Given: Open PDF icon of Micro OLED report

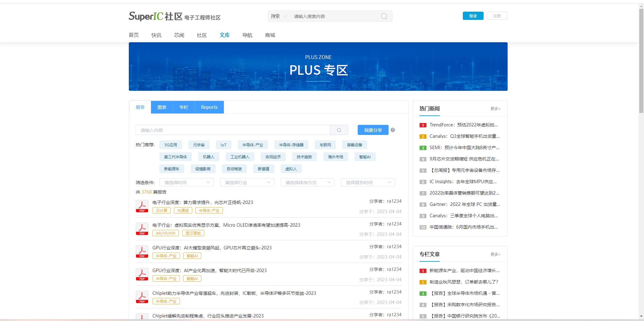Looking at the screenshot, I should 142,229.
